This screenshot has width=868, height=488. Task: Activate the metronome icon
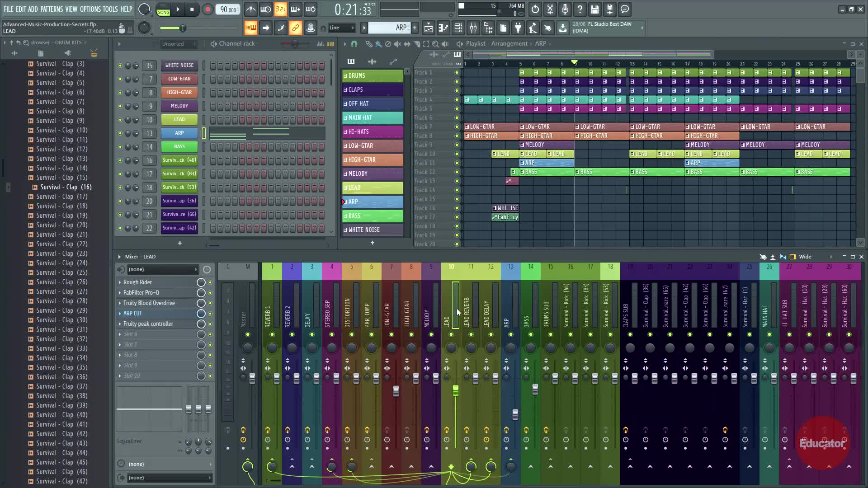[251, 9]
